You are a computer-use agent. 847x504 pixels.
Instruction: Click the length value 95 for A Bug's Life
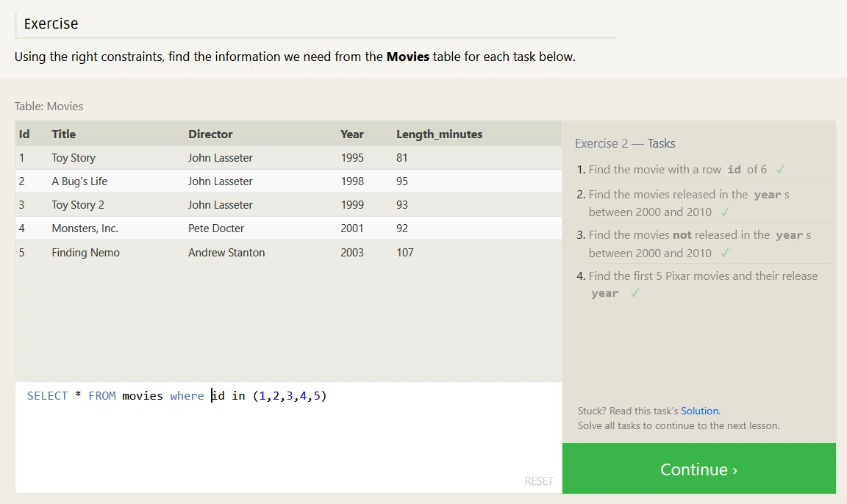pyautogui.click(x=402, y=181)
